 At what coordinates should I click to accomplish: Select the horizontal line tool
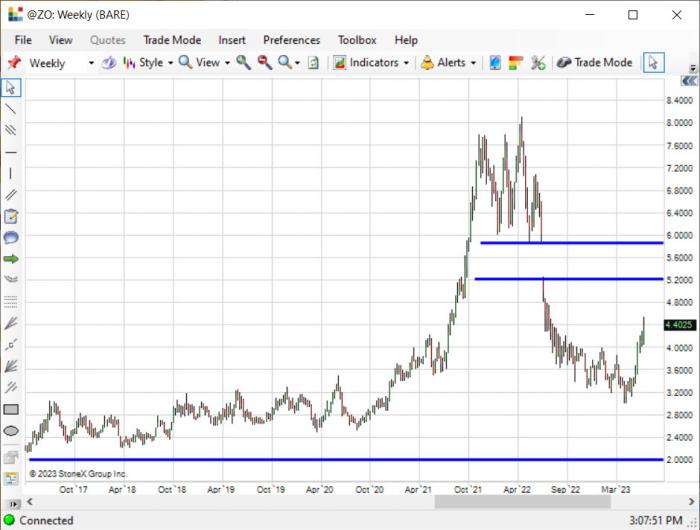[11, 153]
